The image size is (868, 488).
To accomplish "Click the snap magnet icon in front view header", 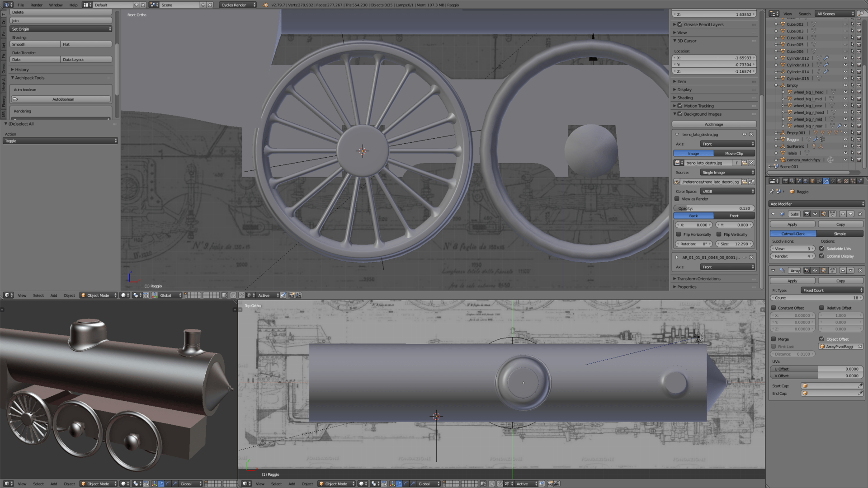I will pyautogui.click(x=241, y=295).
